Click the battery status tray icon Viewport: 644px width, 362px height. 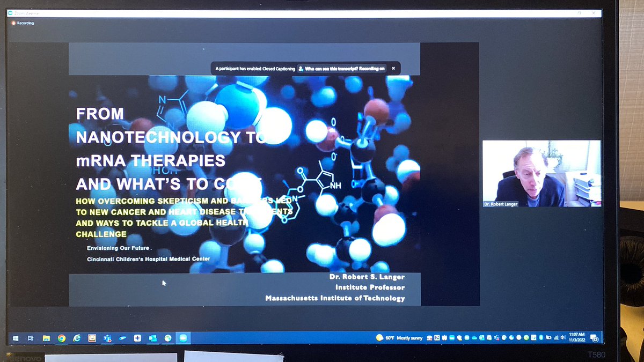click(548, 338)
